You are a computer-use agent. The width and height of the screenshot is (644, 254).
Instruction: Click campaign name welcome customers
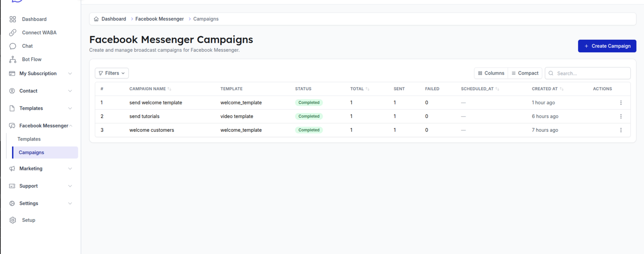pyautogui.click(x=152, y=130)
